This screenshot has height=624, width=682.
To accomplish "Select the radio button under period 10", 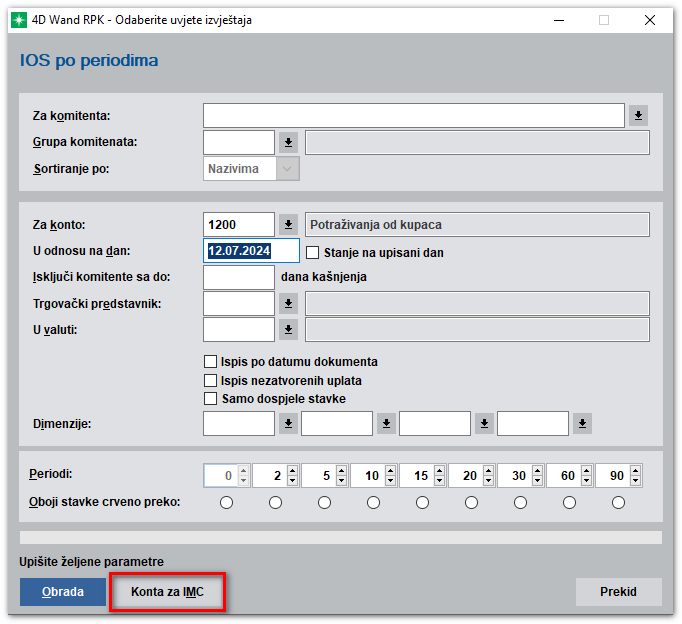I will tap(373, 502).
